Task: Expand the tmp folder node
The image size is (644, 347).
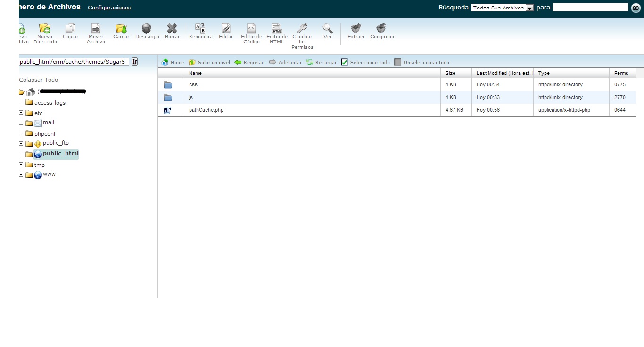Action: tap(21, 165)
